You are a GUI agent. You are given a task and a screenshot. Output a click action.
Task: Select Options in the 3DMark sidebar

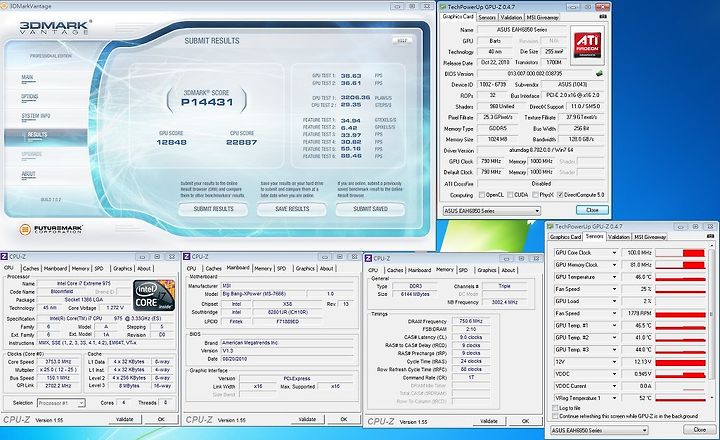point(29,96)
